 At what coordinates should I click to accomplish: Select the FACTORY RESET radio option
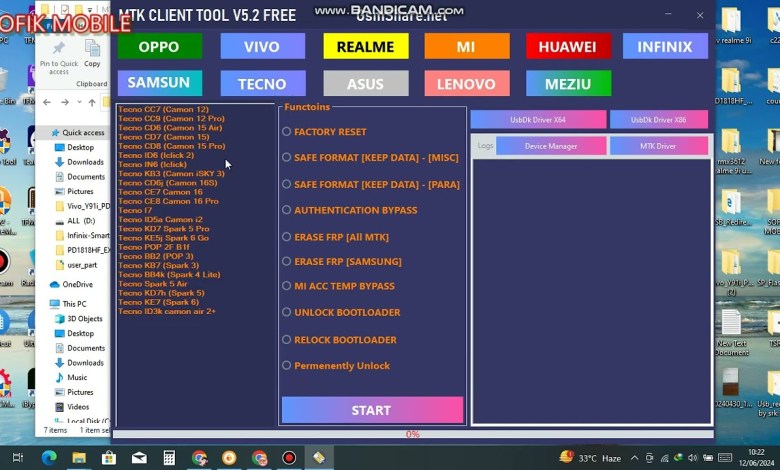coord(324,132)
